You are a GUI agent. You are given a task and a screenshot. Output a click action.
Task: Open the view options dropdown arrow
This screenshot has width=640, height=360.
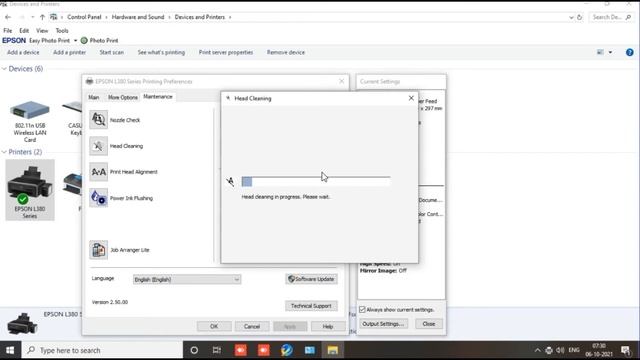pos(610,52)
